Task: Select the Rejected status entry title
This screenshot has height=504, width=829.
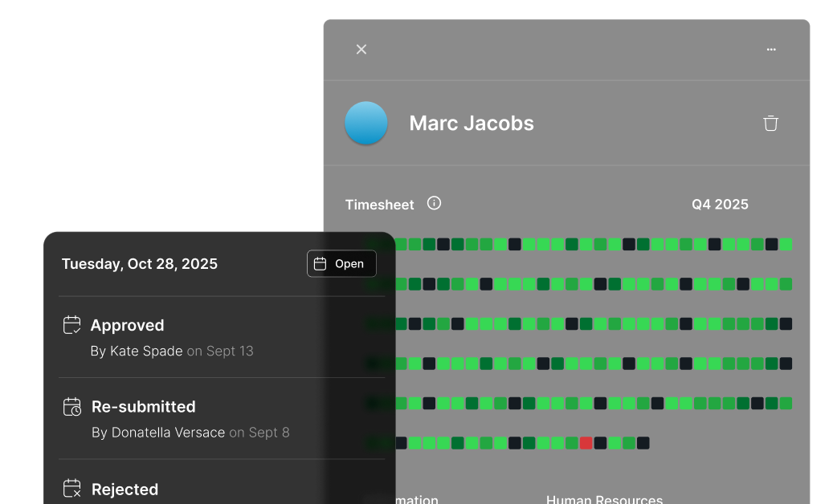Action: tap(125, 490)
